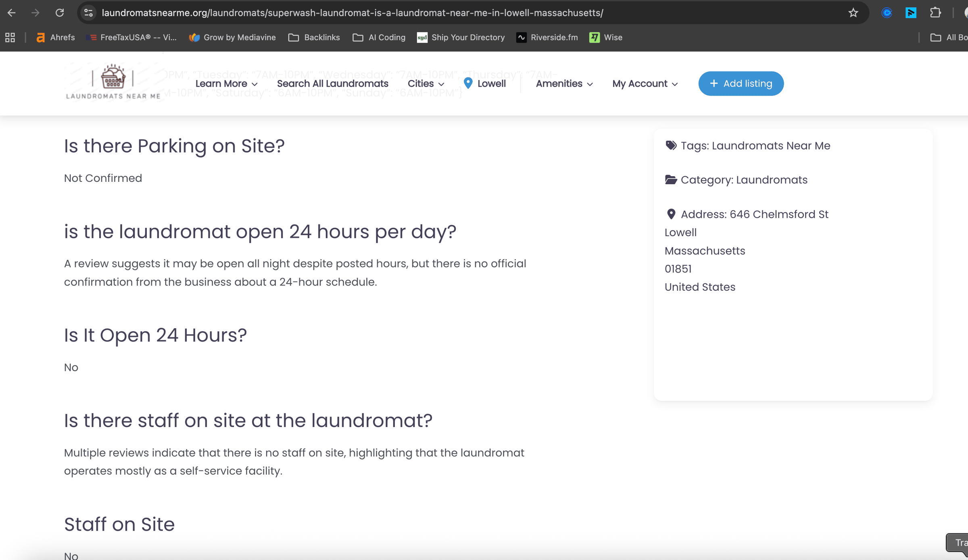Screen dimensions: 968x560
Task: Open the Laundromats category link
Action: tap(772, 180)
